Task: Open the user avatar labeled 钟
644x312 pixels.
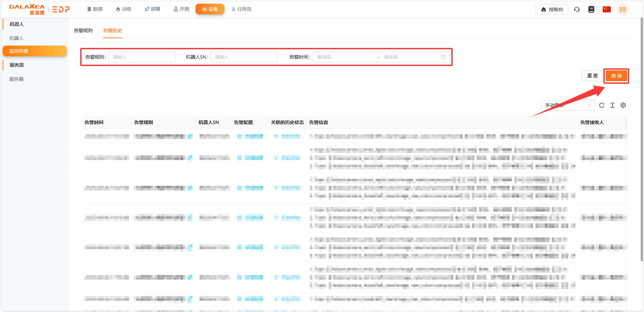Action: coord(623,10)
